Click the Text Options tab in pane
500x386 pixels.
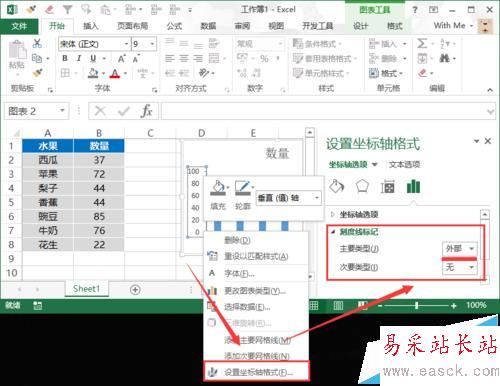tap(404, 164)
